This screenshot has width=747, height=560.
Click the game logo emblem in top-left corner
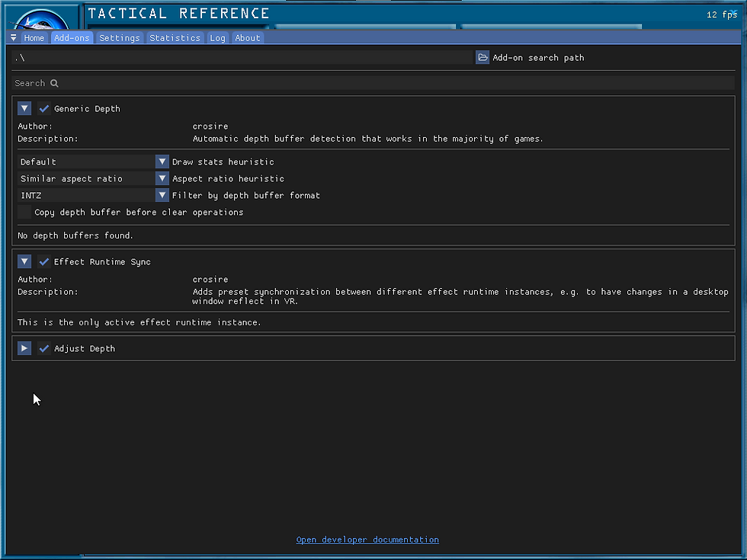click(42, 18)
